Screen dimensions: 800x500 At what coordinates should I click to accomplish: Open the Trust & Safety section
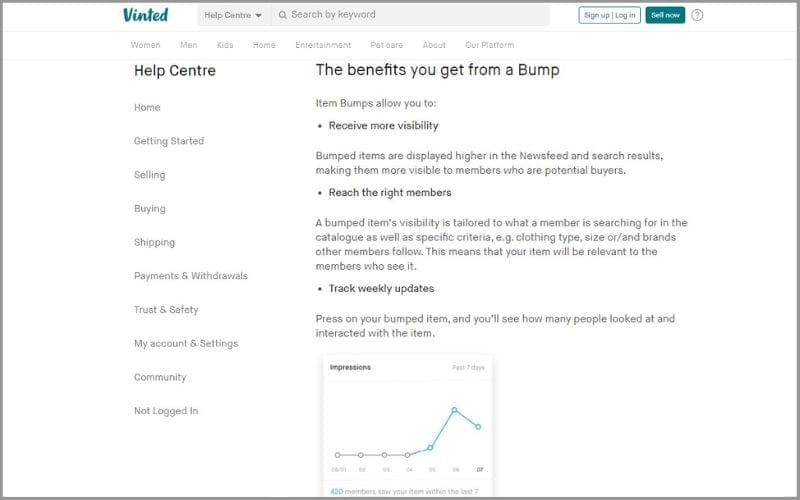(x=166, y=309)
